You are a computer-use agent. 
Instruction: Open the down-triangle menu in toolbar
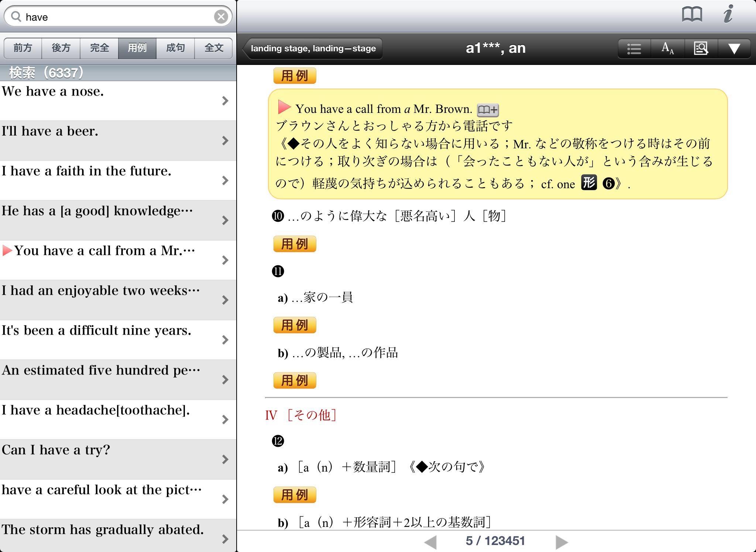click(x=734, y=48)
